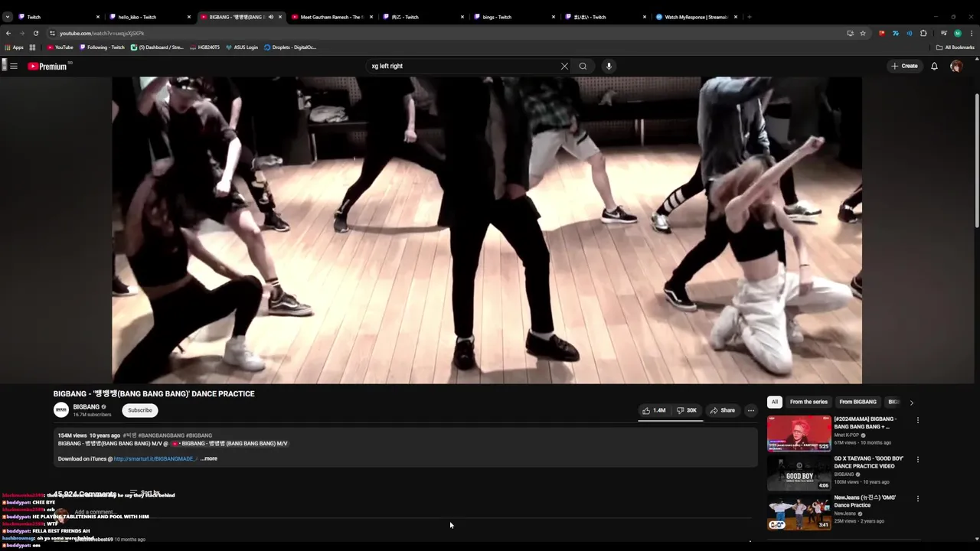Open HG8240T5 bookmark

204,47
